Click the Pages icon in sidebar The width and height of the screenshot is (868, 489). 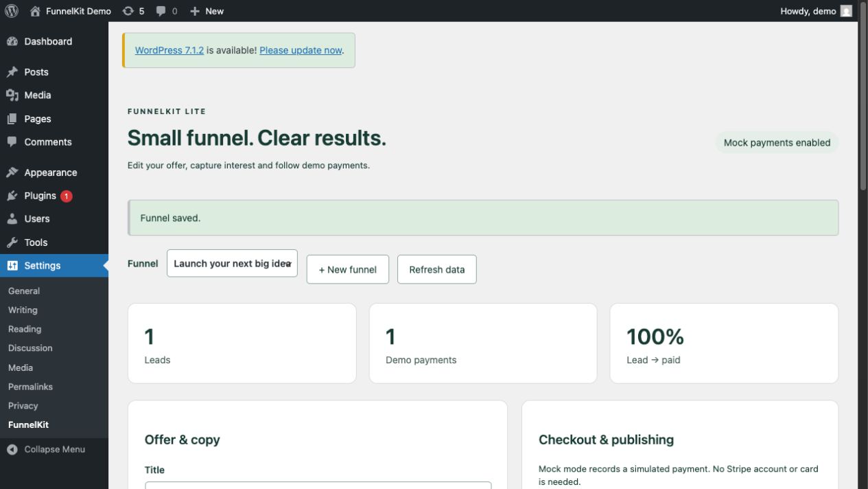[12, 119]
